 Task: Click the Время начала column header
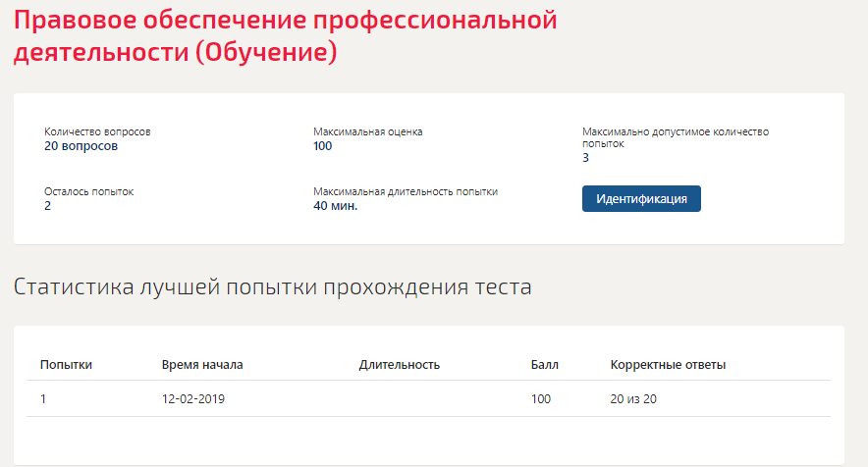tap(202, 365)
